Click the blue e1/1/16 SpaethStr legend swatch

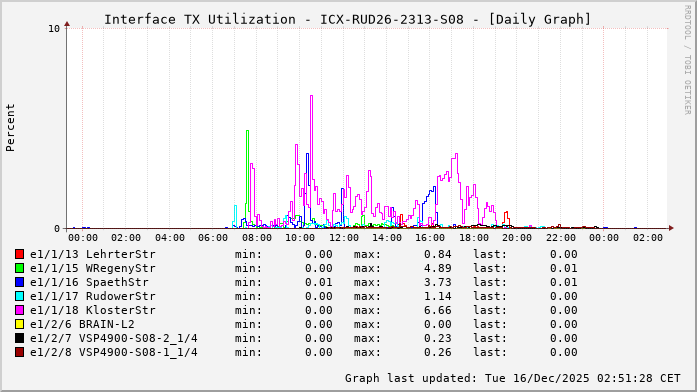[19, 282]
